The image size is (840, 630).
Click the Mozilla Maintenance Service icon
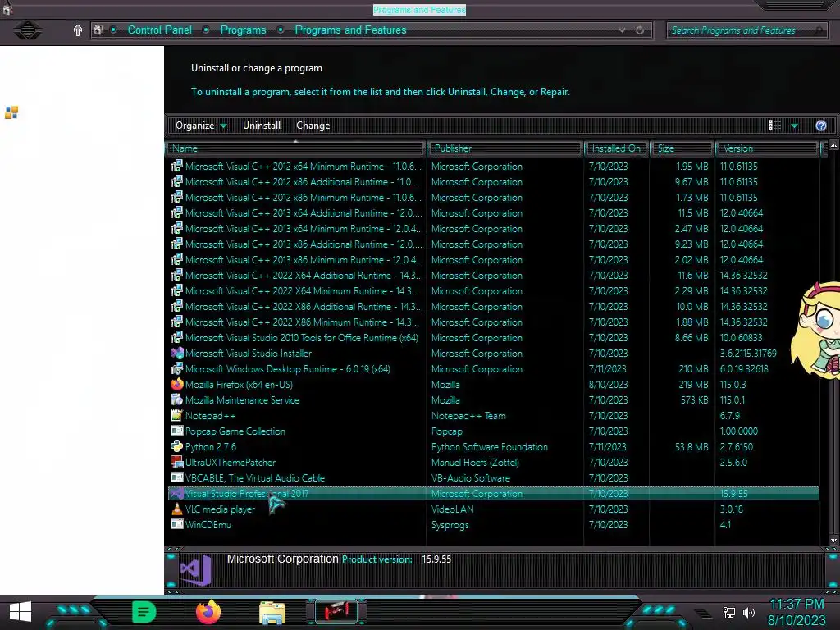point(177,399)
